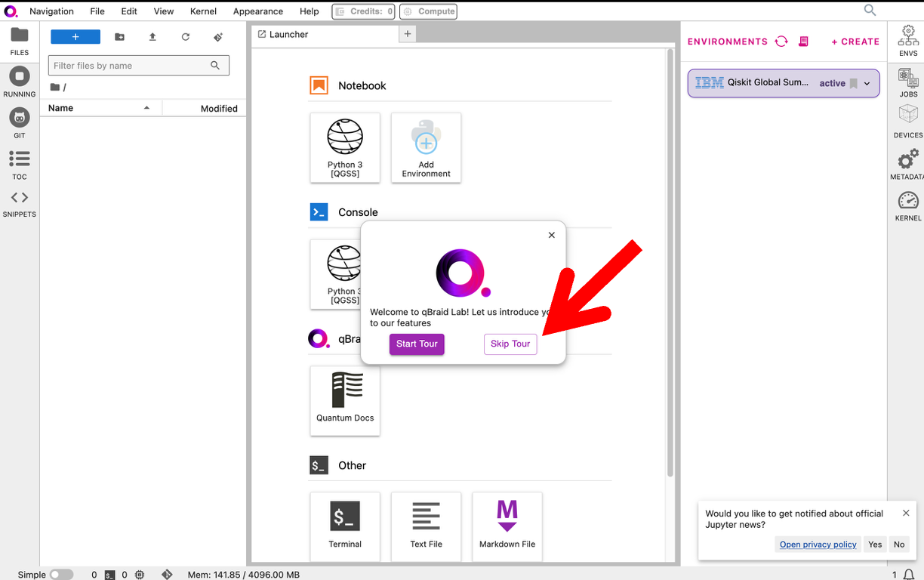This screenshot has height=580, width=924.
Task: Sort files by Name column
Action: tap(100, 108)
